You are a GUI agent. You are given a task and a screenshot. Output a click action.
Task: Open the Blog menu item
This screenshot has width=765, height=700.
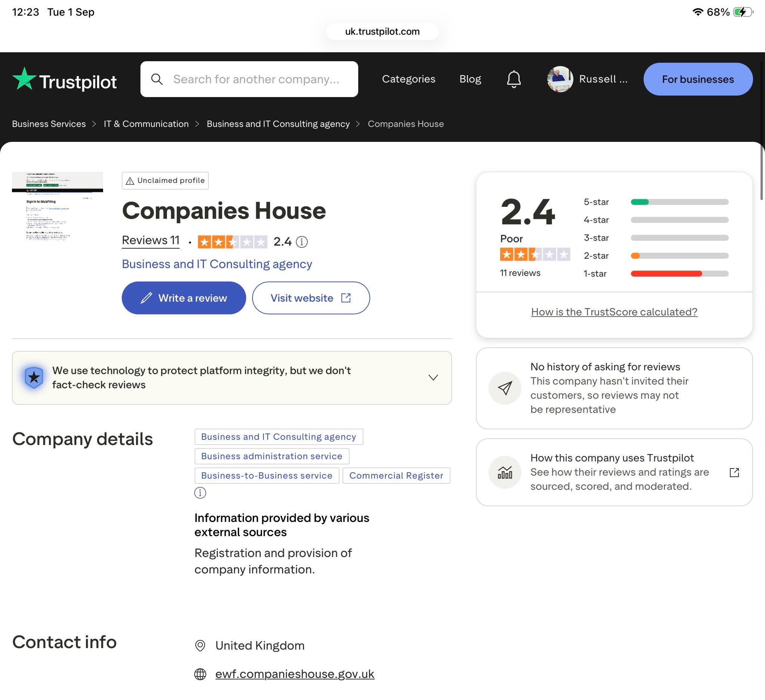pyautogui.click(x=470, y=79)
